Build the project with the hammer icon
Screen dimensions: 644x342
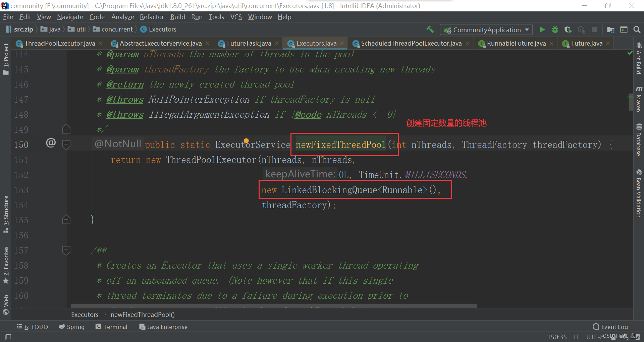430,30
